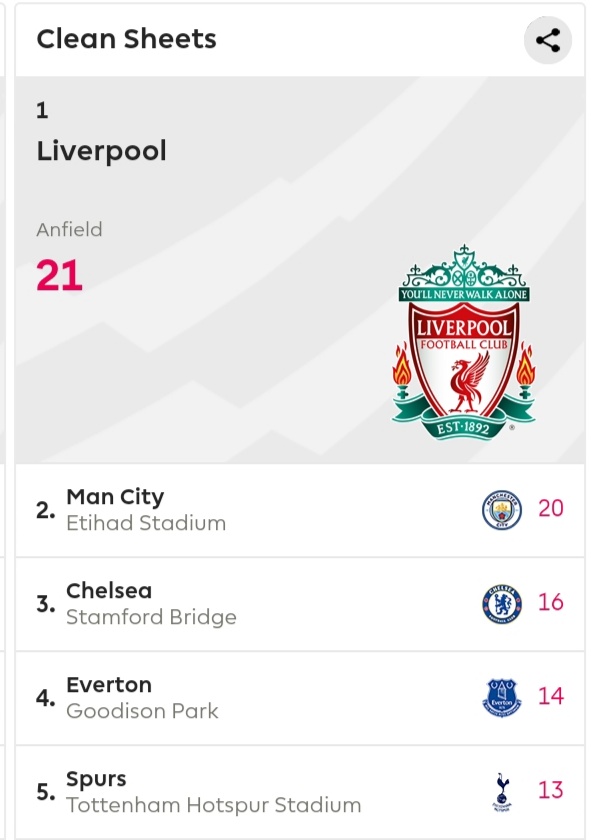Image resolution: width=592 pixels, height=840 pixels.
Task: Click Everton's 14 clean sheets value
Action: coord(551,696)
